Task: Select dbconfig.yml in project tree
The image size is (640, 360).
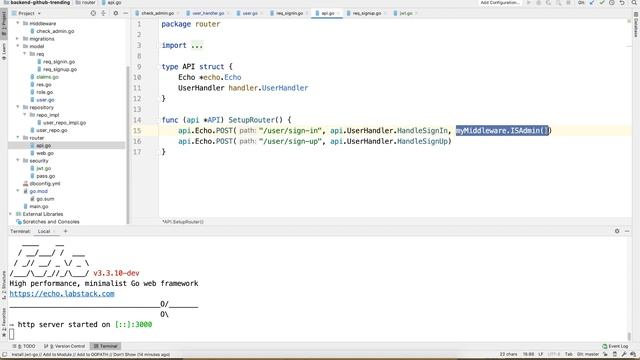Action: point(44,184)
